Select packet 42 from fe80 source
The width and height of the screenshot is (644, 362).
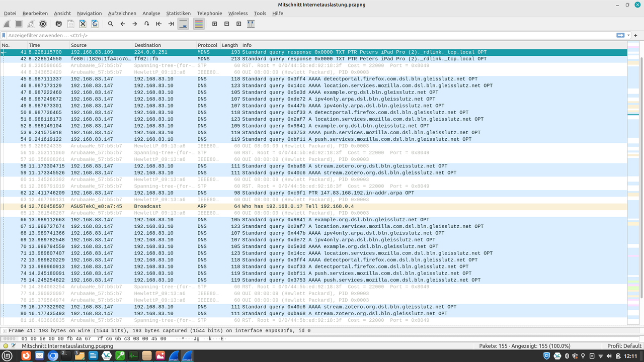point(313,59)
